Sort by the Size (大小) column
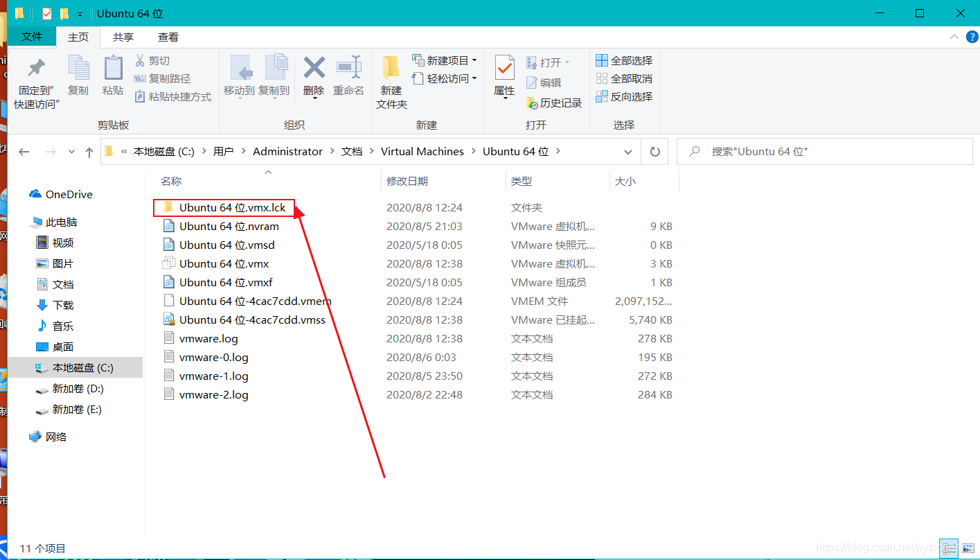This screenshot has width=980, height=560. 644,181
